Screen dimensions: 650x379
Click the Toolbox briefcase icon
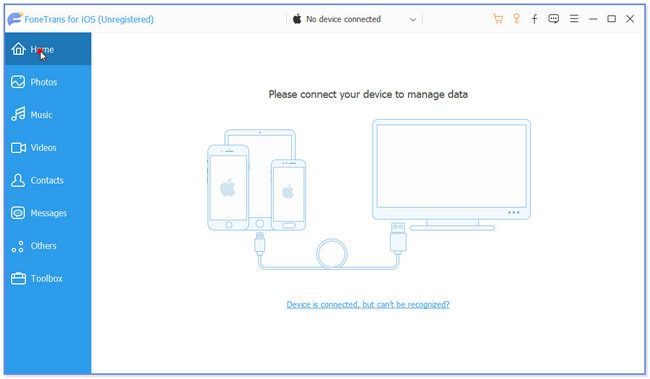(18, 278)
